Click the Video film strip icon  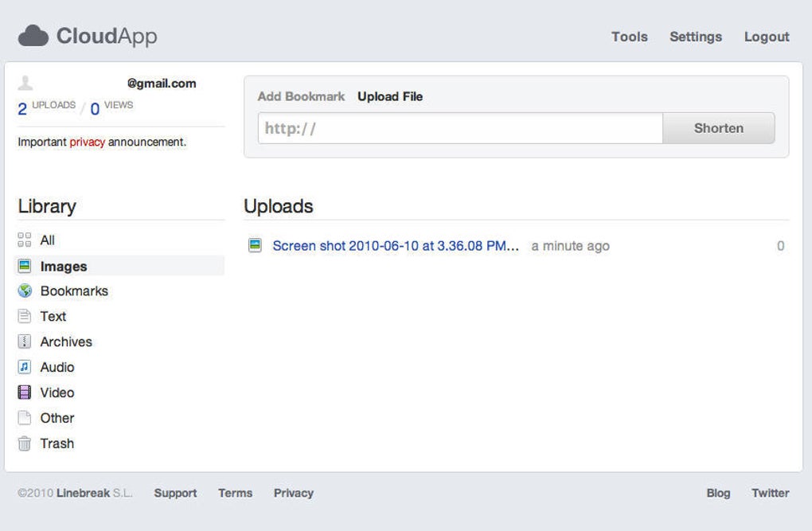(x=25, y=392)
